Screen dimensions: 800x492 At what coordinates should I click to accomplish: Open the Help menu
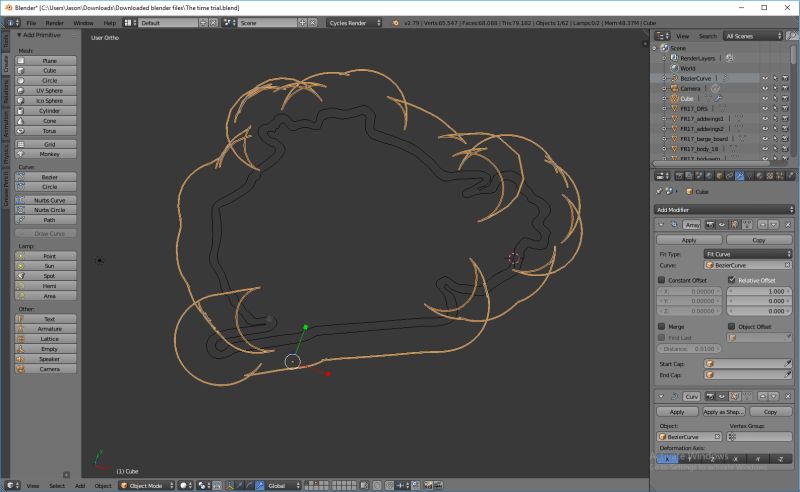[x=110, y=23]
